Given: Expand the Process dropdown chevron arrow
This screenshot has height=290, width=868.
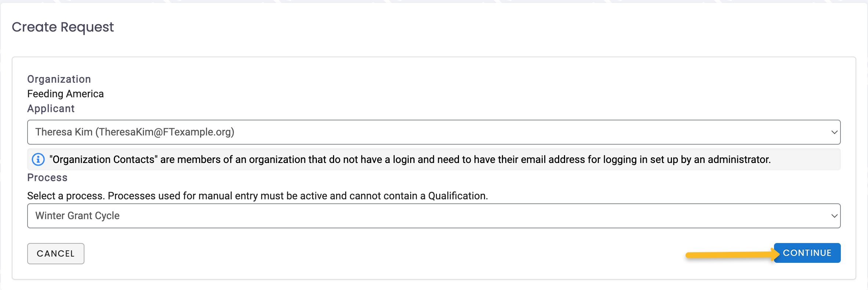Looking at the screenshot, I should (x=834, y=216).
